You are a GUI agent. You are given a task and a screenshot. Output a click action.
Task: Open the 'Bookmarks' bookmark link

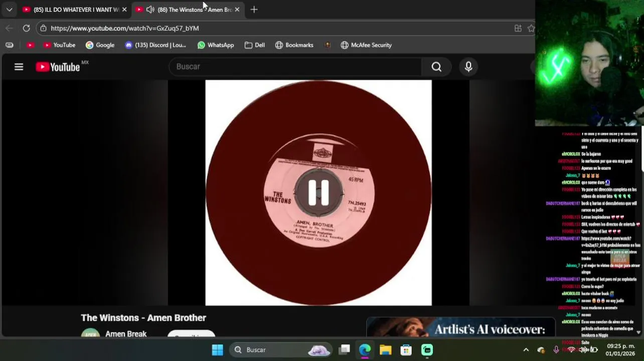coord(294,45)
